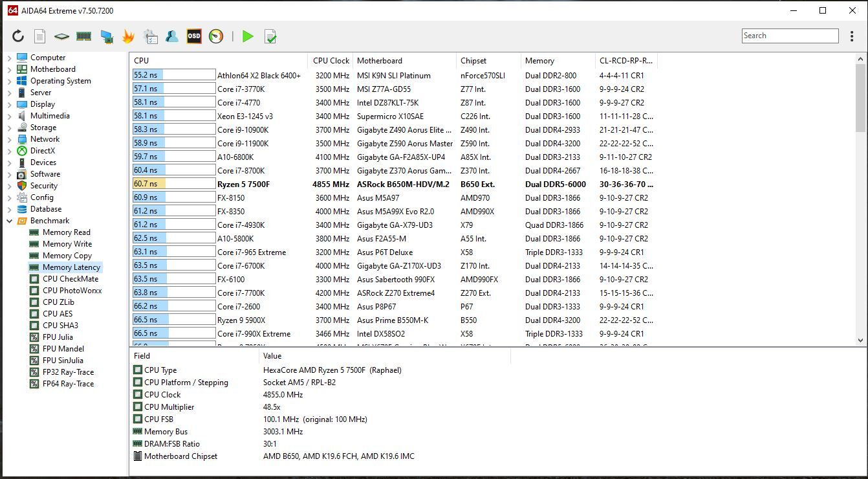Screen dimensions: 868x479
Task: Open the memory module toolbar icon
Action: coord(83,36)
